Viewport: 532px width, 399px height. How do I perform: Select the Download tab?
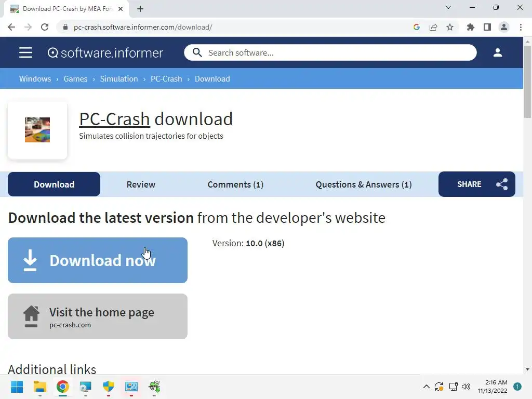(x=54, y=184)
